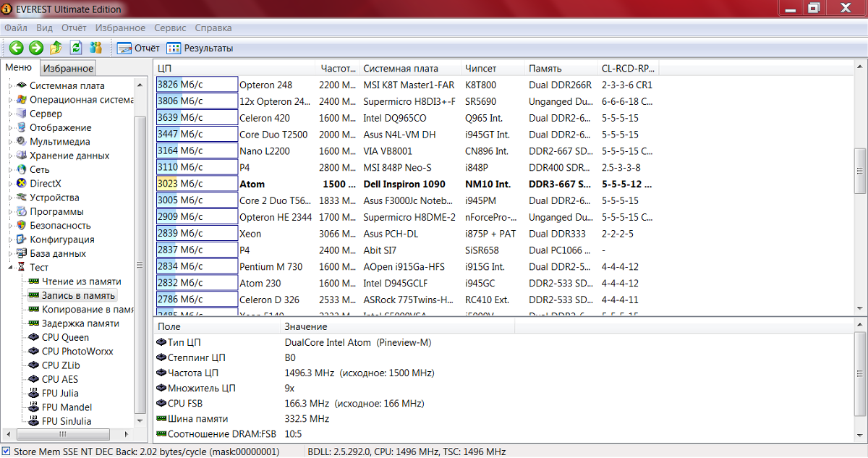Screen dimensions: 868x458
Task: Open the Файл menu
Action: (16, 28)
